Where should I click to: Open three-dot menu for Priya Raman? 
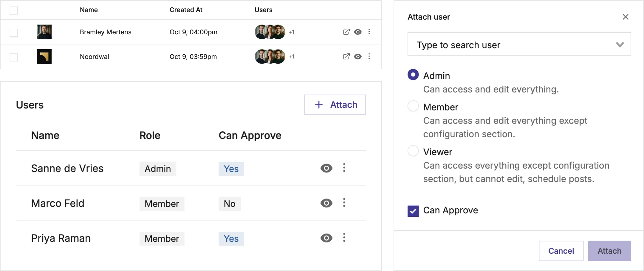pyautogui.click(x=344, y=238)
